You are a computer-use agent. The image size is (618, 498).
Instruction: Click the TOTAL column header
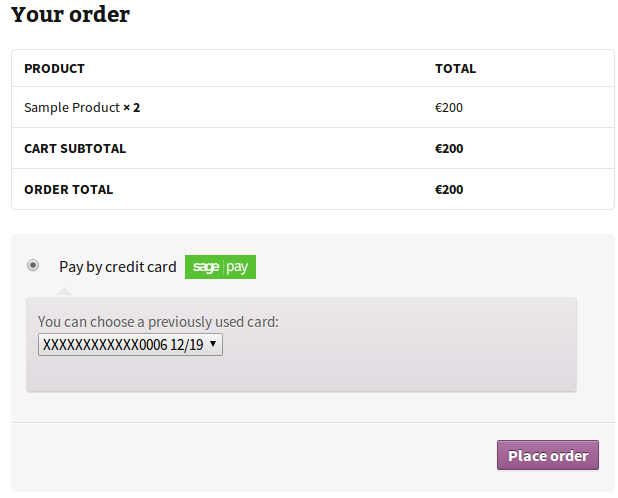[455, 69]
